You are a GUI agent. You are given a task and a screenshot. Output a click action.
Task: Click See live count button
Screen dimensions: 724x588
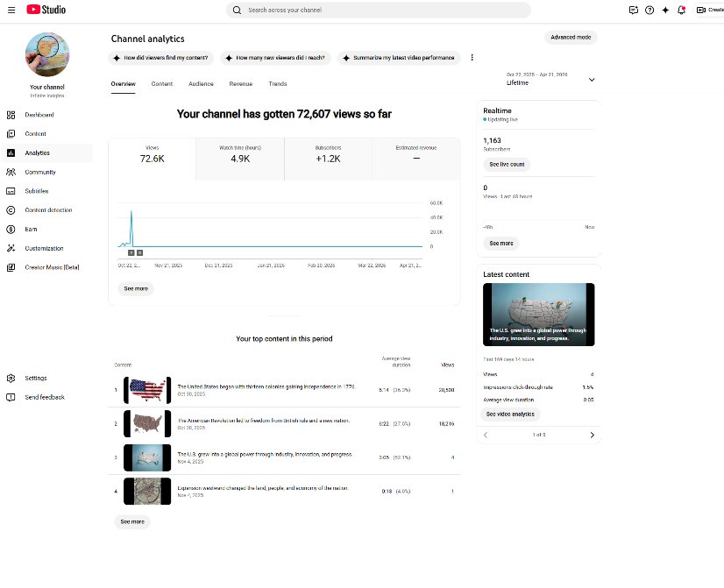pyautogui.click(x=507, y=165)
